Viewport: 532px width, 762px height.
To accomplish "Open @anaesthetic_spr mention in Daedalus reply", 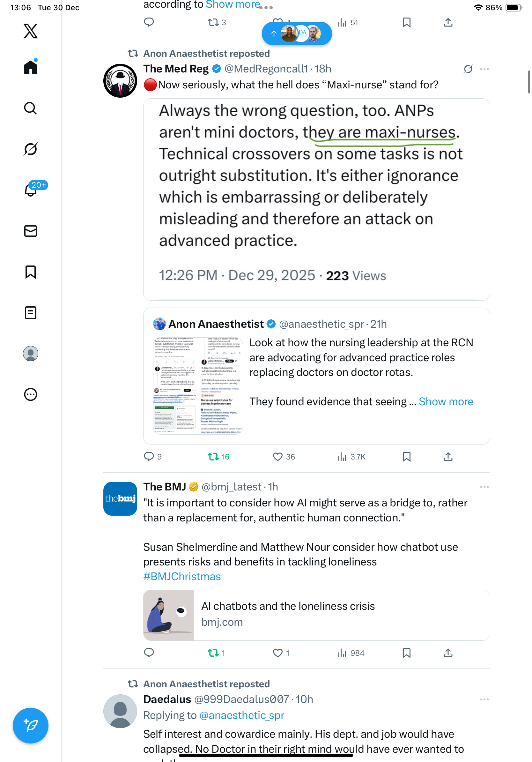I will [x=242, y=715].
